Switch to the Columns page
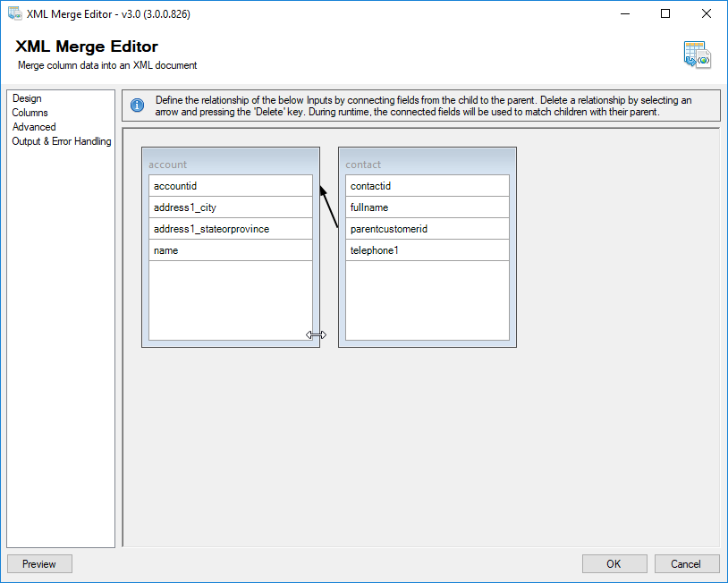The width and height of the screenshot is (728, 583). [30, 113]
